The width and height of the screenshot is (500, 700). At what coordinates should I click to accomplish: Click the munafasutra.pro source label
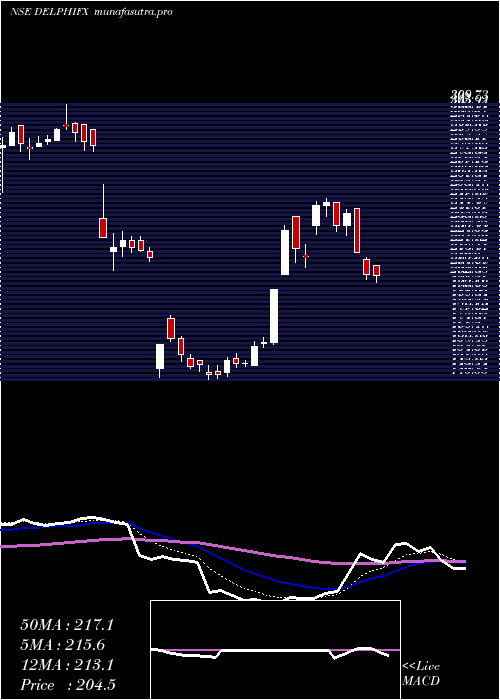[134, 12]
